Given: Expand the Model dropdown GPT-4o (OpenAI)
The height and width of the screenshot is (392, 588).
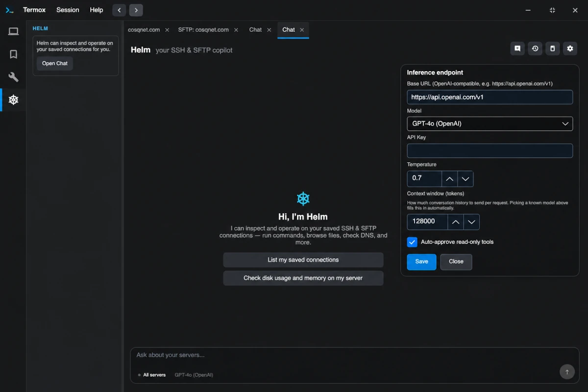Looking at the screenshot, I should click(x=490, y=123).
